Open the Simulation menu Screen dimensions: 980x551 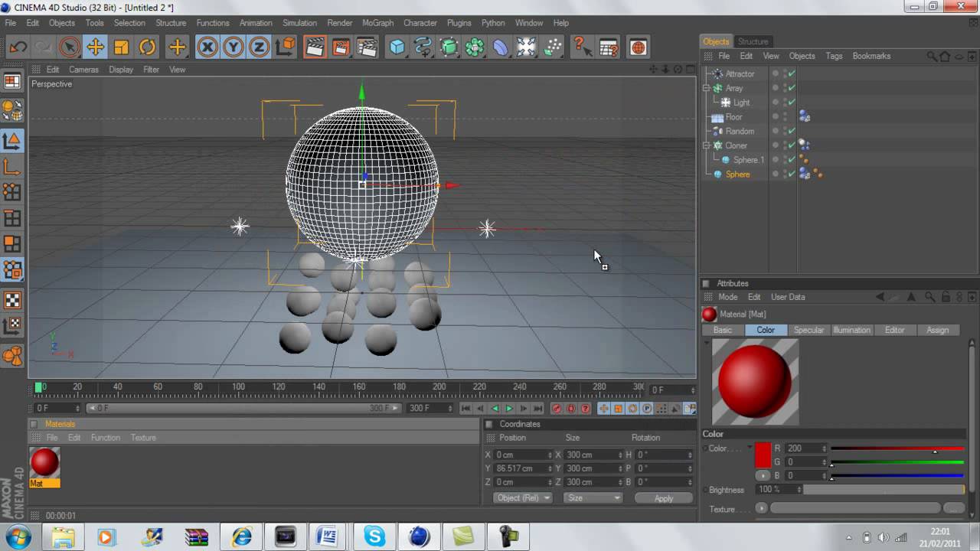click(299, 23)
